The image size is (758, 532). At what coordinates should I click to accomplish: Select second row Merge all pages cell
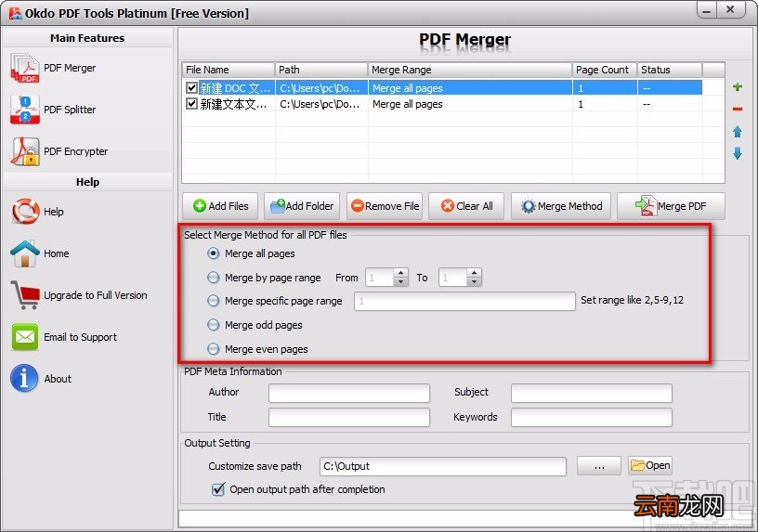(470, 104)
